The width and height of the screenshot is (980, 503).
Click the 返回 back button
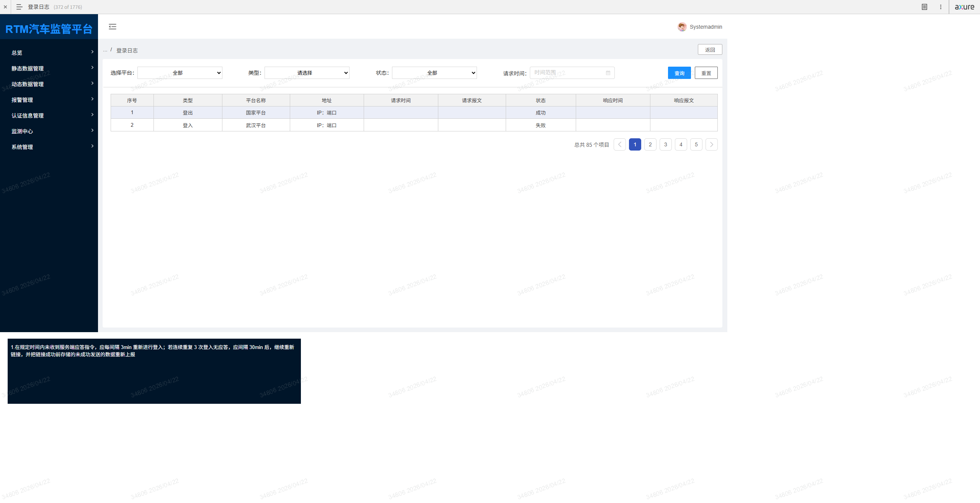710,49
